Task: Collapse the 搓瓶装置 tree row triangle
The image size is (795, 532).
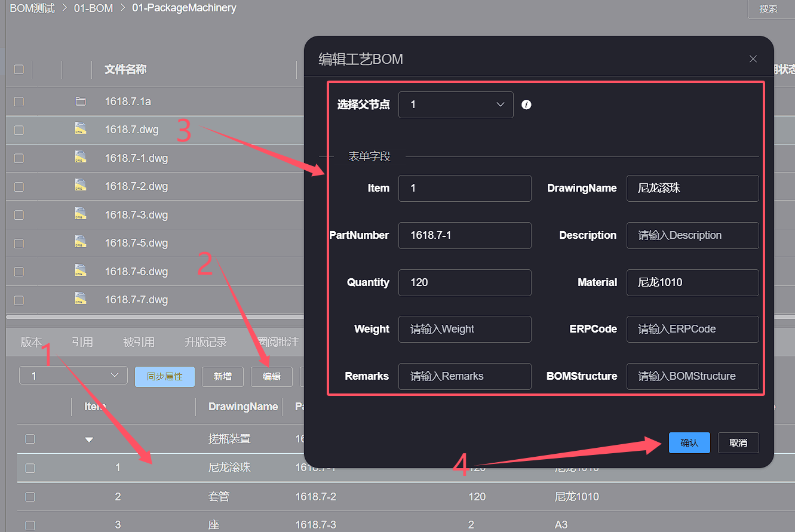Action: 89,440
